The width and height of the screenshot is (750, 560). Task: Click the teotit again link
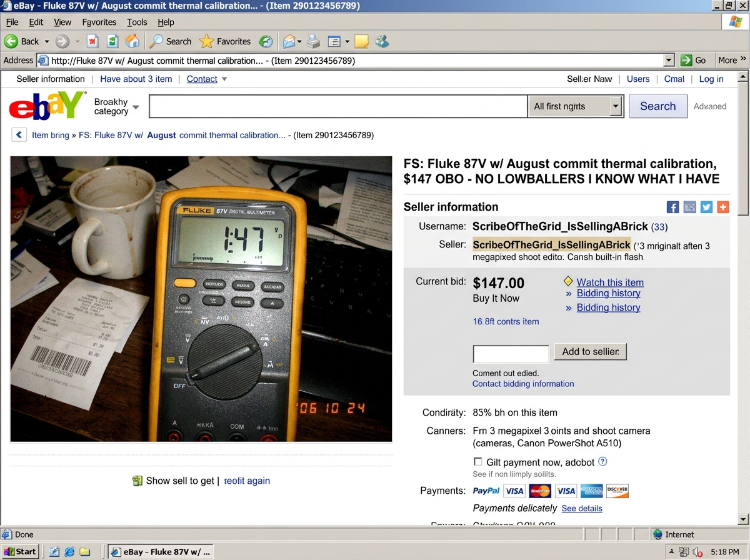coord(247,481)
